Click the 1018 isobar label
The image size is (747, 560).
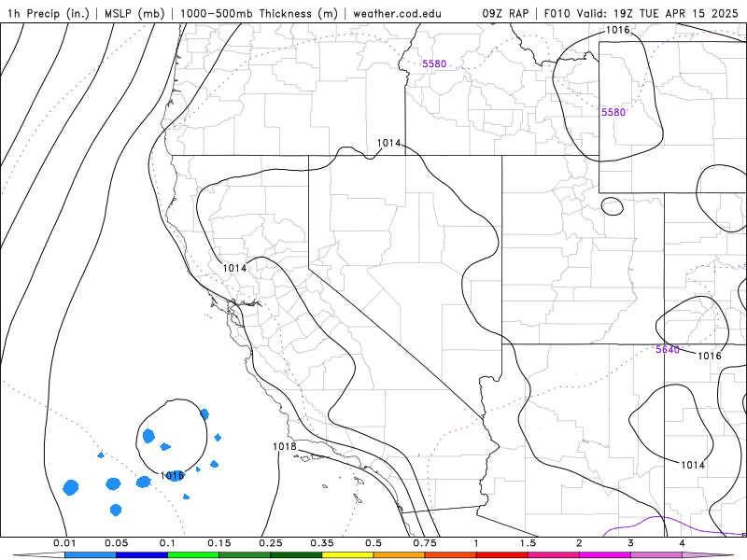tap(285, 447)
